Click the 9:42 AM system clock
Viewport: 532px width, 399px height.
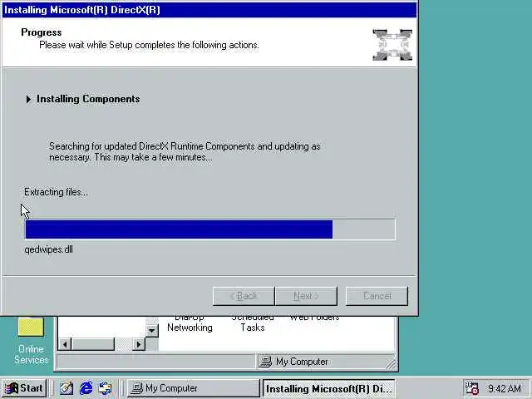coord(505,388)
